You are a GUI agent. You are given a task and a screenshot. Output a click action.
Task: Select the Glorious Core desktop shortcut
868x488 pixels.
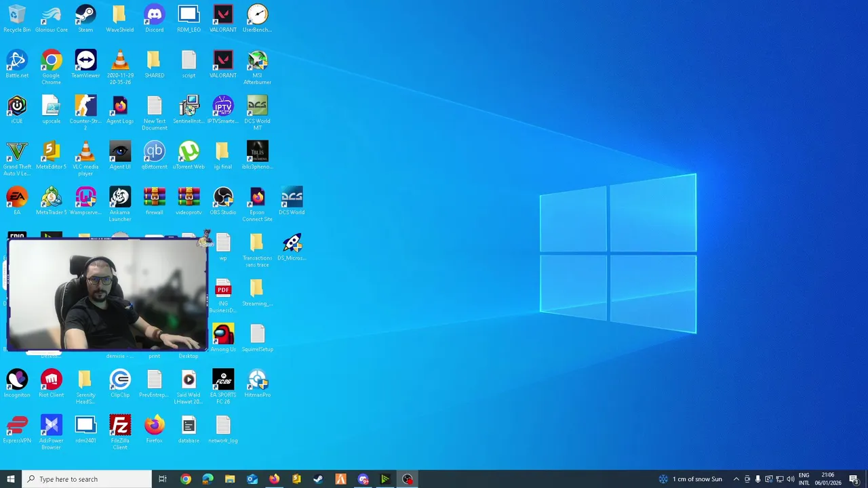tap(52, 19)
